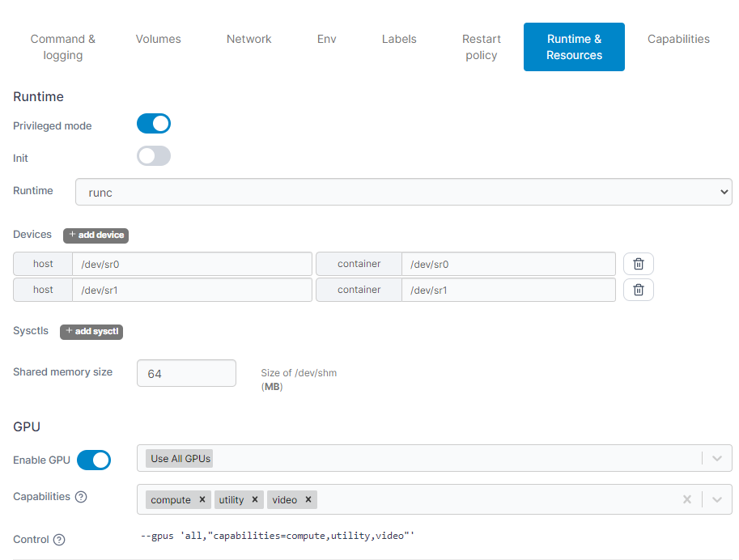Enable the Init toggle
739x560 pixels.
[154, 155]
